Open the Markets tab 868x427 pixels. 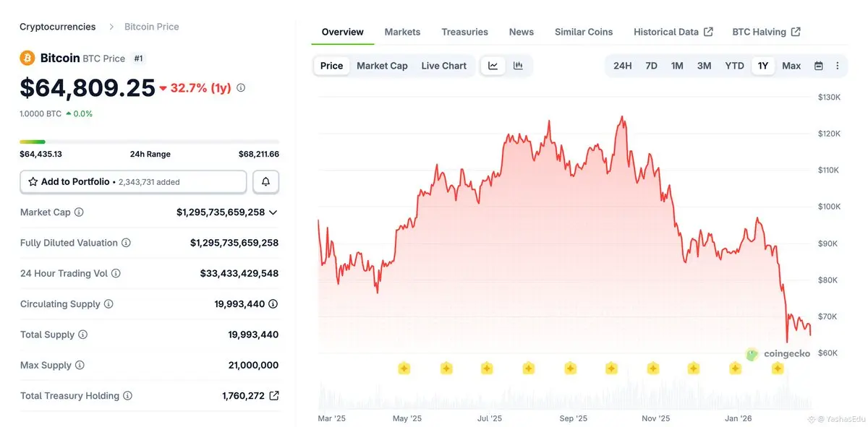coord(402,32)
